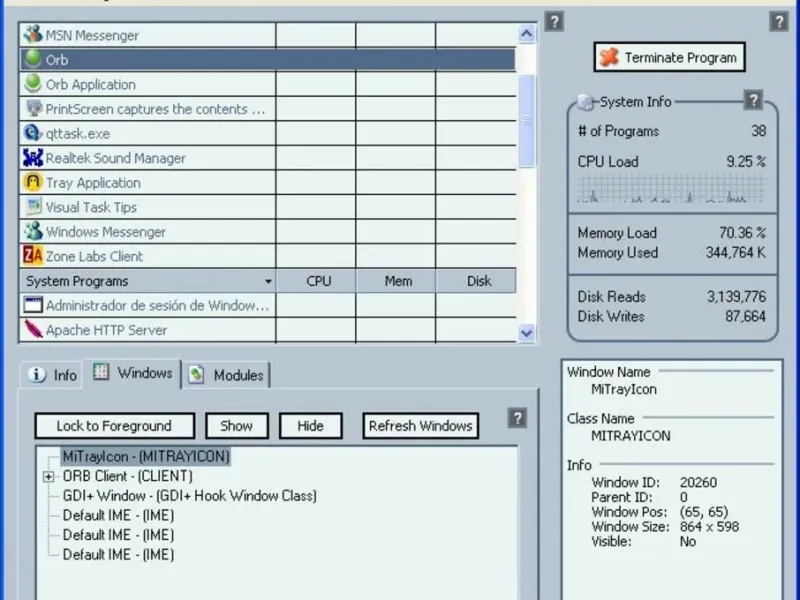Open the System Programs dropdown arrow
Screen dimensions: 800x600
[x=268, y=281]
